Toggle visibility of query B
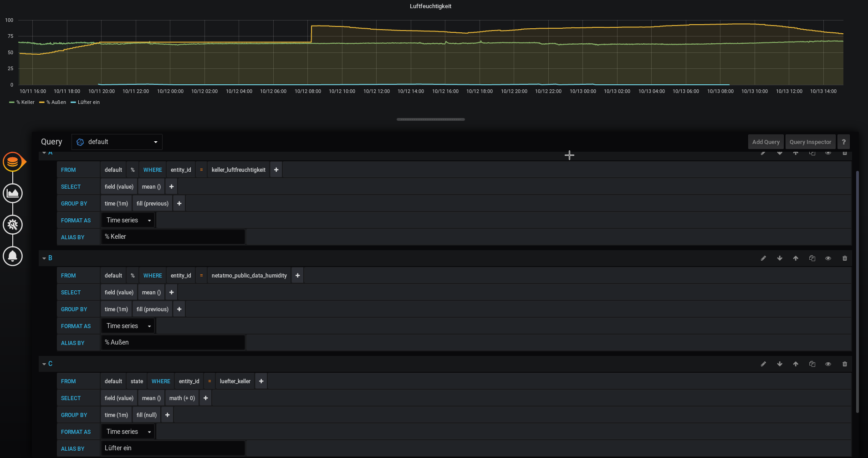This screenshot has width=868, height=458. 828,258
